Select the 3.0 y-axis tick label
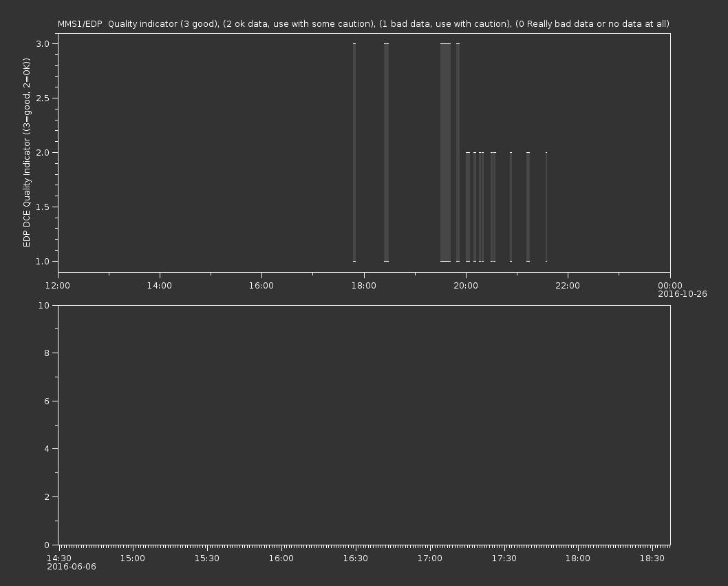The width and height of the screenshot is (728, 586). click(x=43, y=43)
